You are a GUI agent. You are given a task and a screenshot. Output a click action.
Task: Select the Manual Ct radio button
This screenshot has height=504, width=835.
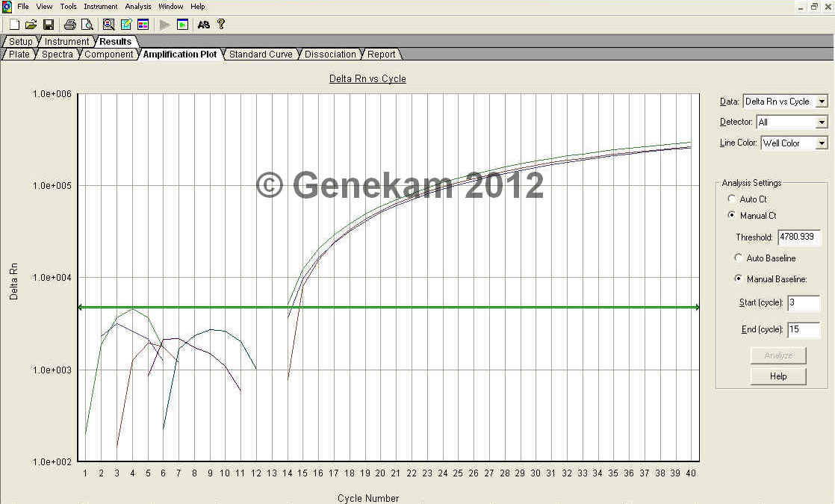[732, 215]
